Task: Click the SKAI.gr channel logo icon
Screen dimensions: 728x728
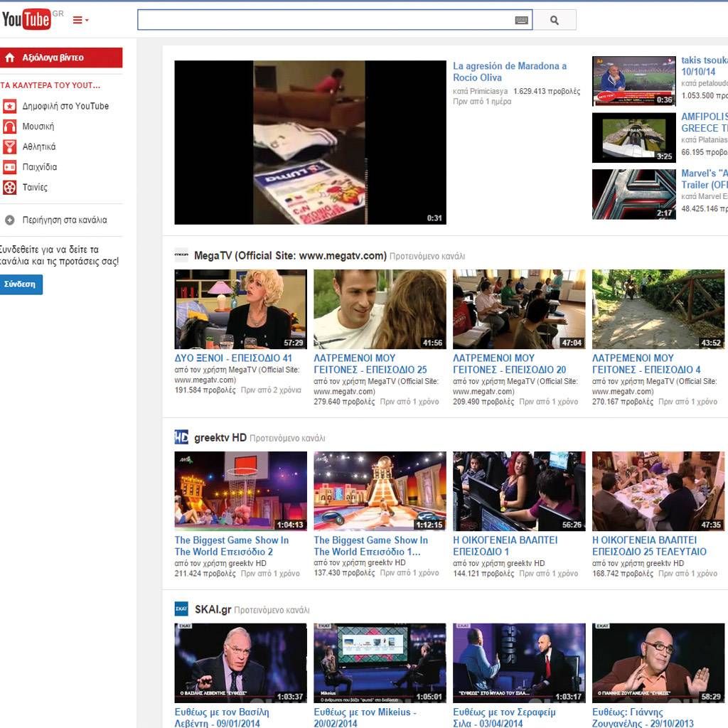Action: click(181, 609)
